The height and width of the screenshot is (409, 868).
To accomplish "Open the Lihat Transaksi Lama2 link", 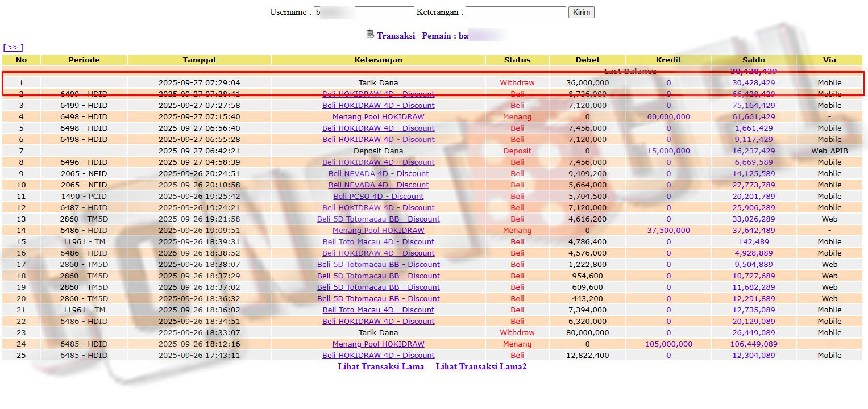I will [481, 366].
